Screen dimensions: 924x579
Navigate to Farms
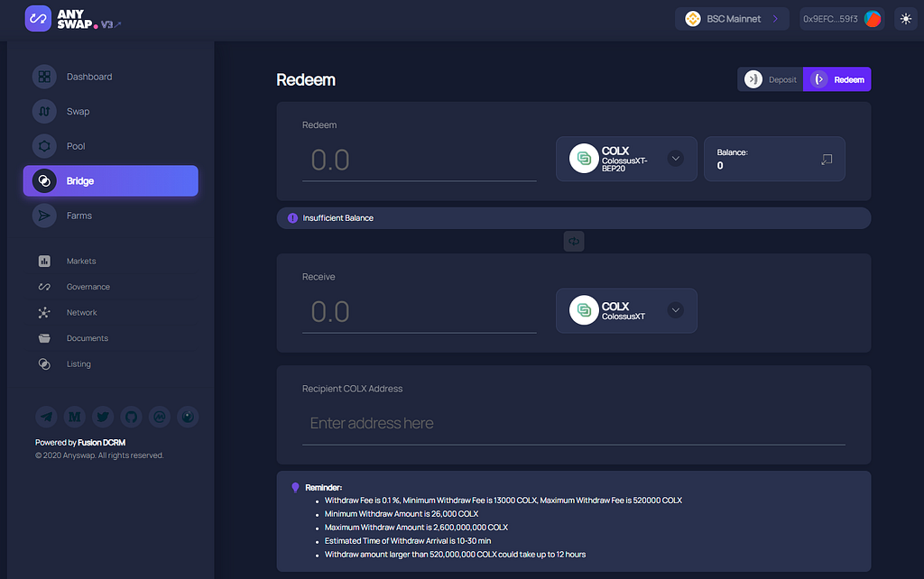pyautogui.click(x=110, y=216)
